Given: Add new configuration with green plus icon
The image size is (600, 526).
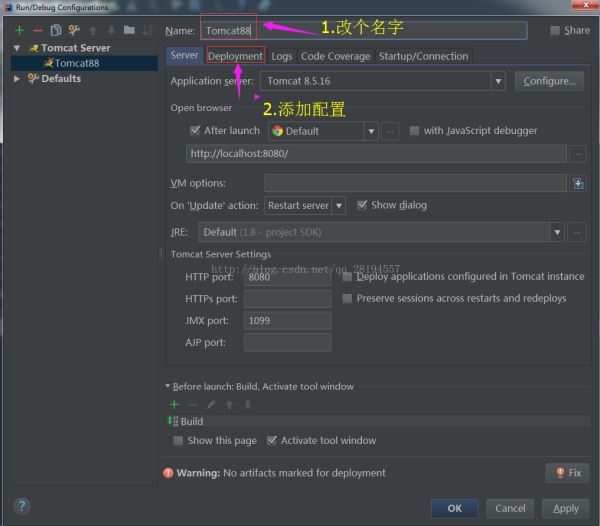Looking at the screenshot, I should coord(19,30).
